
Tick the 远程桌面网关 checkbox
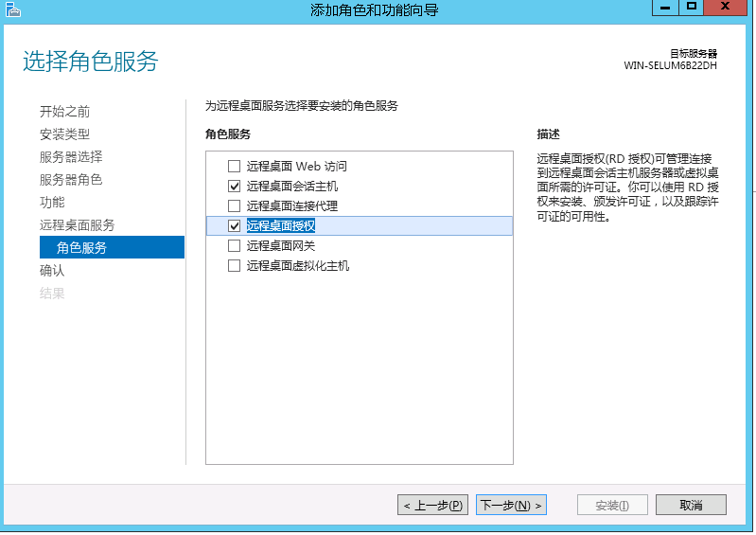point(234,246)
